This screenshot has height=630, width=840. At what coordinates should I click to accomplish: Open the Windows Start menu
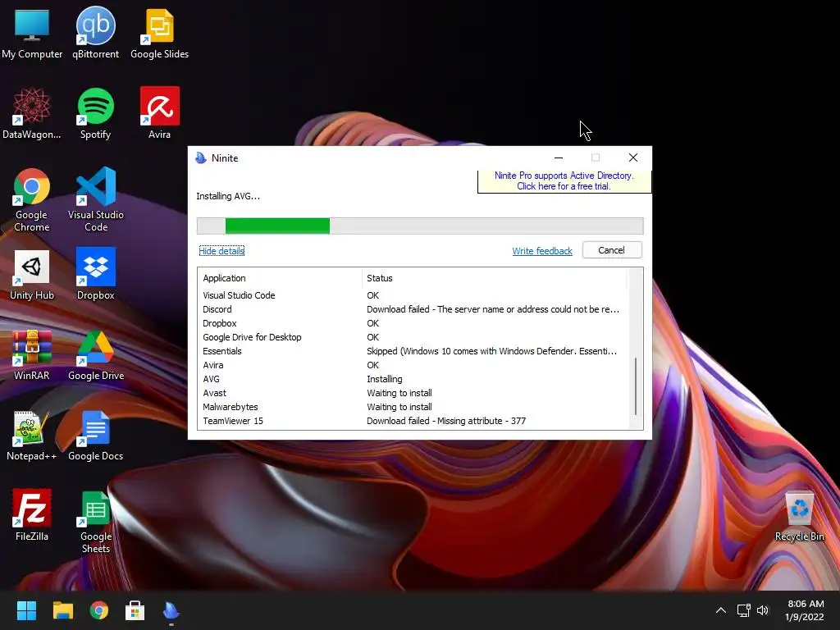click(x=26, y=610)
